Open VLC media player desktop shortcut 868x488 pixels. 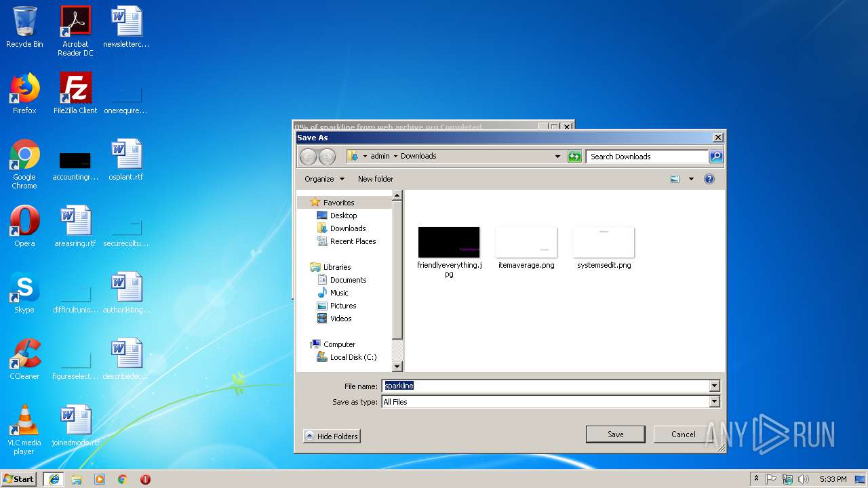(24, 430)
